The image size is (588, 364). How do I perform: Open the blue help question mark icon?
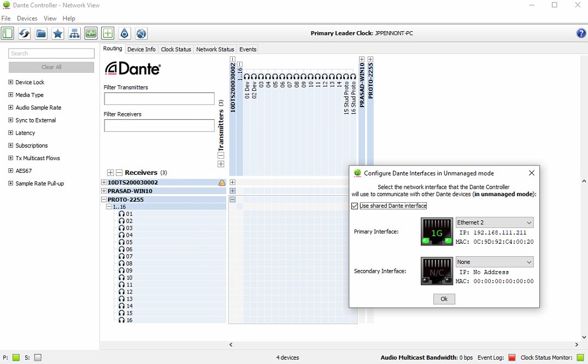click(x=581, y=33)
